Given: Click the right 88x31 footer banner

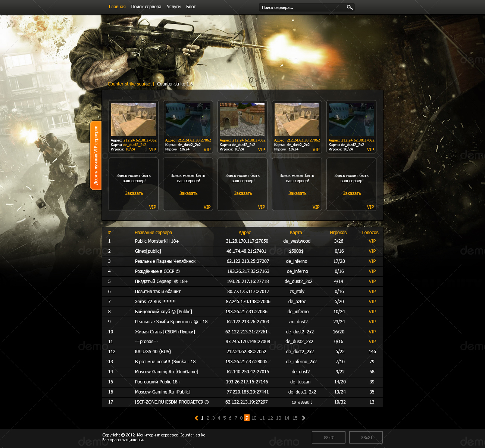Looking at the screenshot, I should (366, 438).
